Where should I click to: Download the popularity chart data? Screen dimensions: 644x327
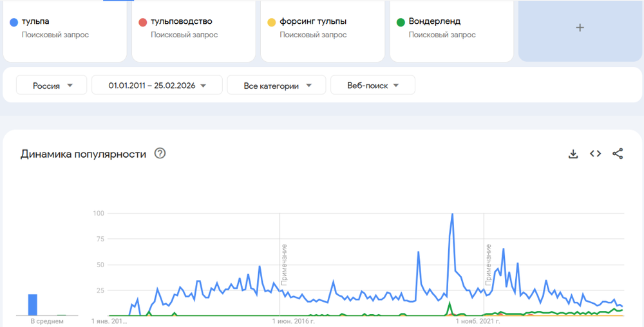click(x=573, y=154)
